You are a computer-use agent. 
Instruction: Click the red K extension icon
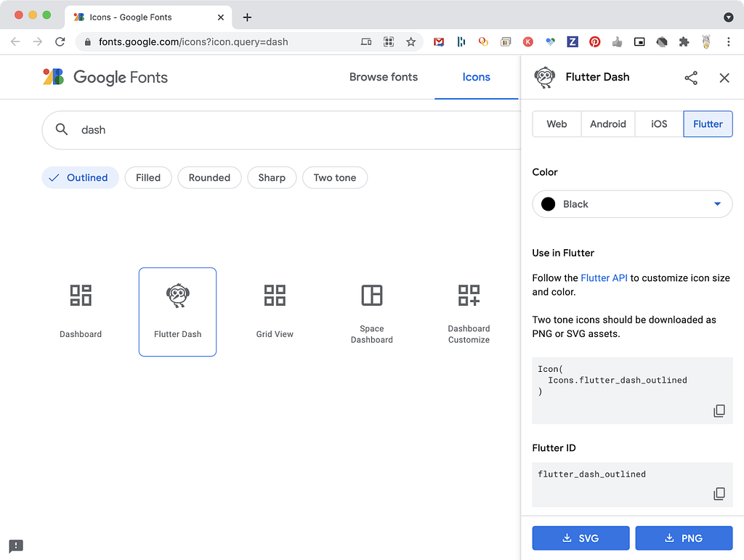527,41
